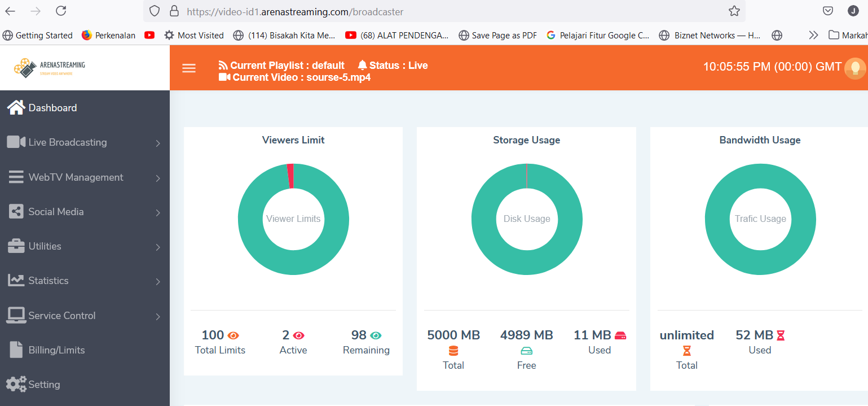Screen dimensions: 868x406
Task: Go back to previous page
Action: 10,11
